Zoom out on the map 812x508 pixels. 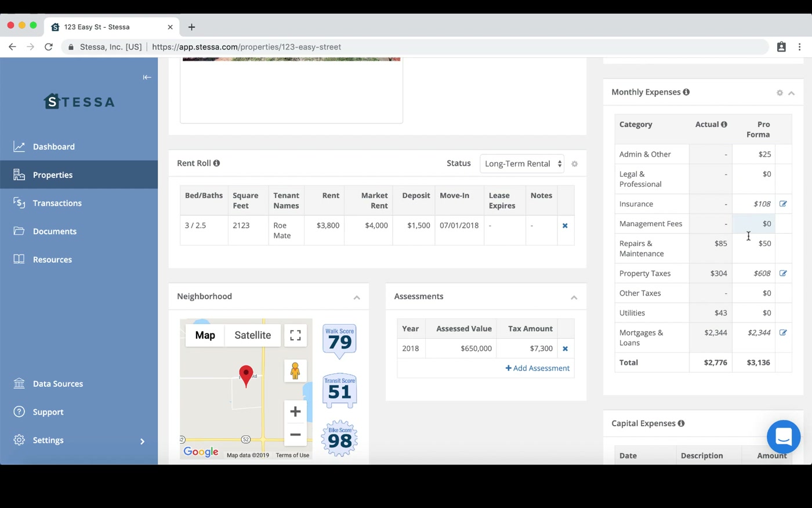tap(295, 434)
